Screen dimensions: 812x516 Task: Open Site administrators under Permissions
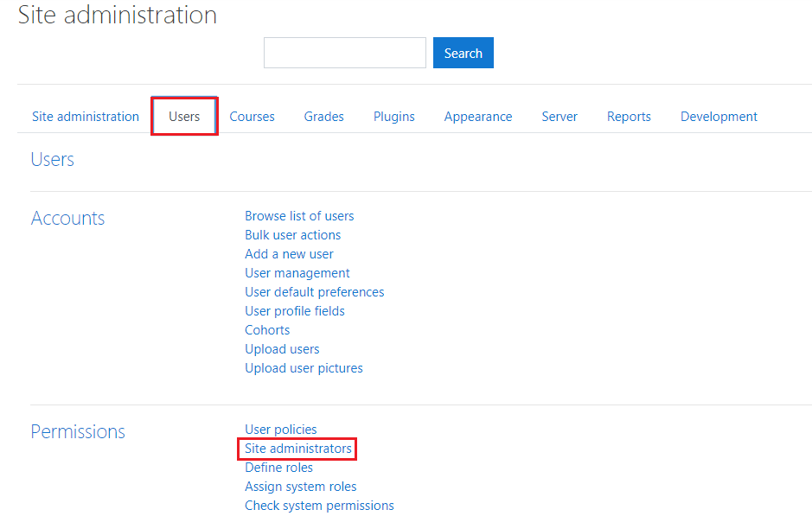click(x=297, y=449)
